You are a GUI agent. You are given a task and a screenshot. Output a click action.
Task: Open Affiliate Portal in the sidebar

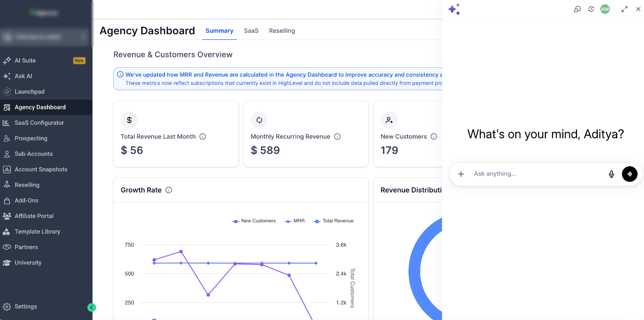(46, 216)
